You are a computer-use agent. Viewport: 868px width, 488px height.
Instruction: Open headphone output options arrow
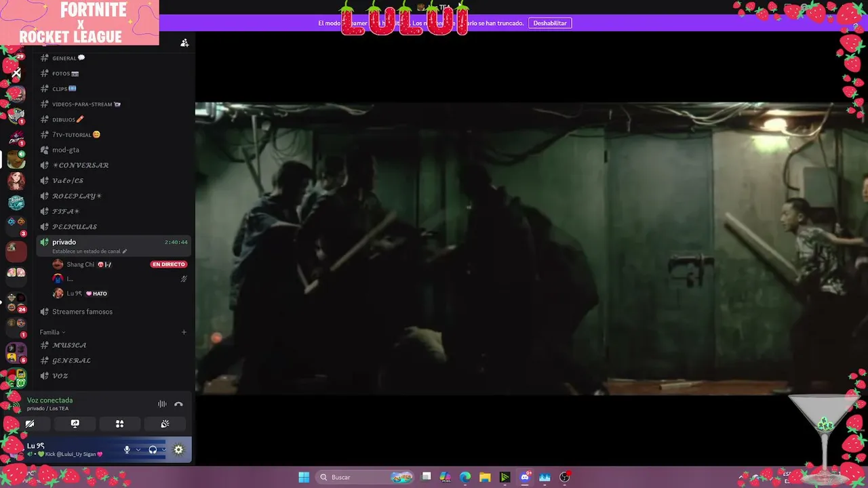tap(163, 449)
